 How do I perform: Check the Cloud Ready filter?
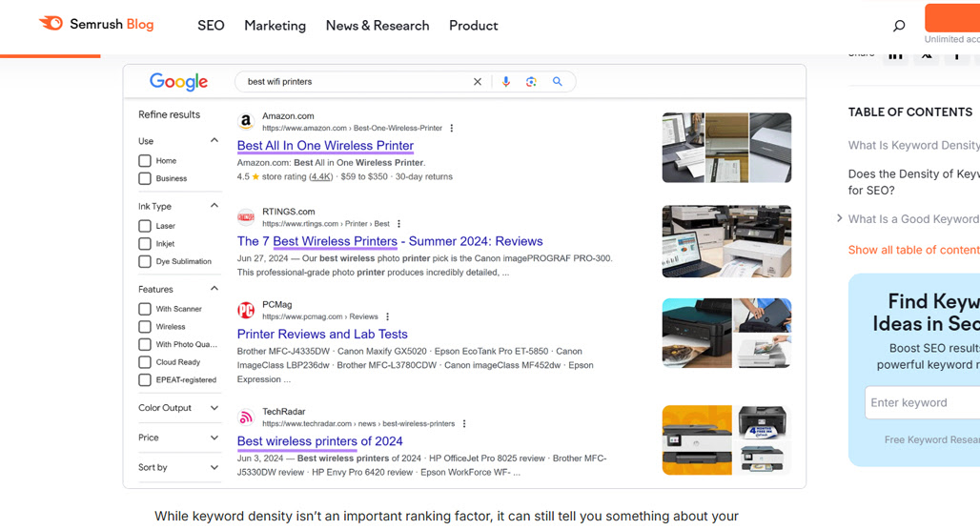point(145,362)
